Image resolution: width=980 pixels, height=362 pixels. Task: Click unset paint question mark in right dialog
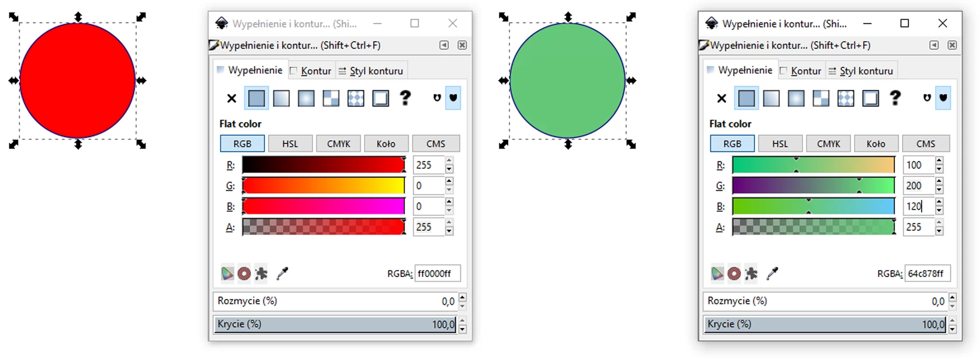pyautogui.click(x=895, y=98)
